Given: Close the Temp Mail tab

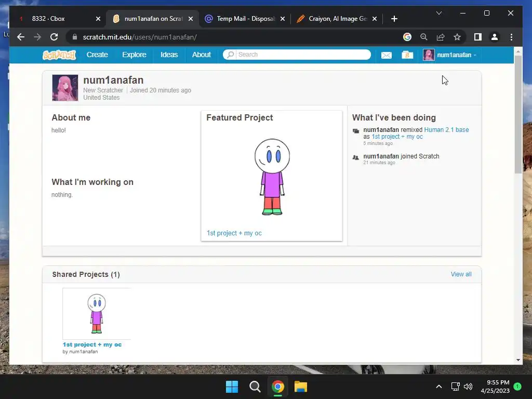Looking at the screenshot, I should click(x=282, y=19).
